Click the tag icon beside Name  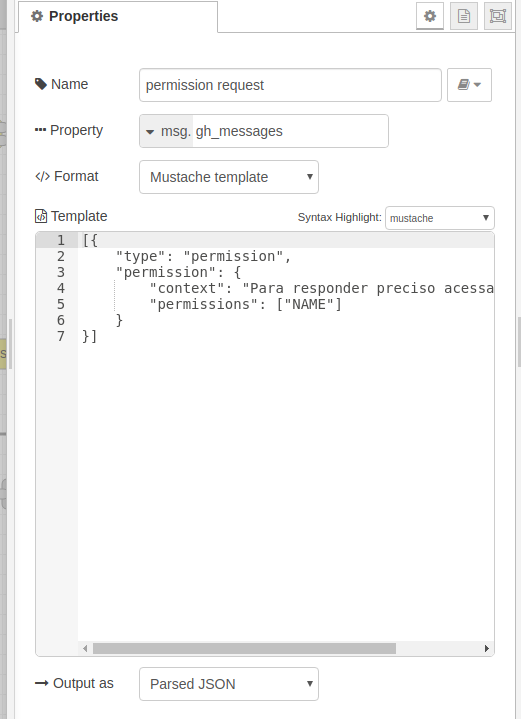click(41, 84)
